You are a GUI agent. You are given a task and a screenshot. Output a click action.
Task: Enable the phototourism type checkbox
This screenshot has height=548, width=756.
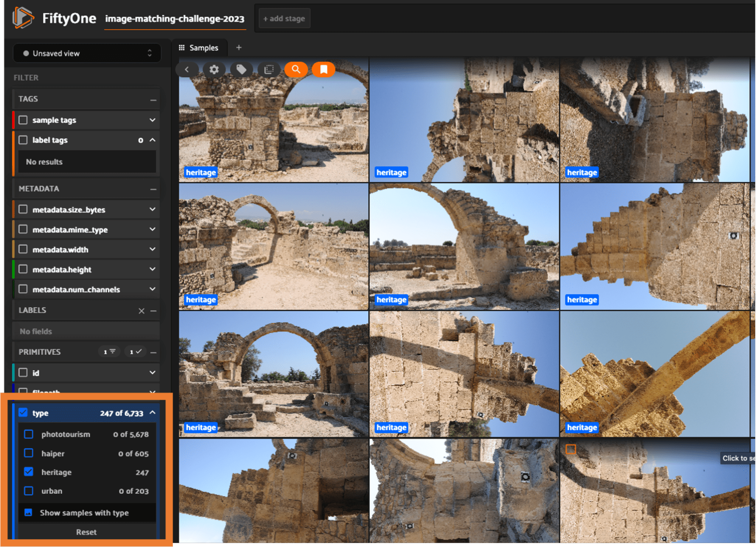click(x=29, y=434)
